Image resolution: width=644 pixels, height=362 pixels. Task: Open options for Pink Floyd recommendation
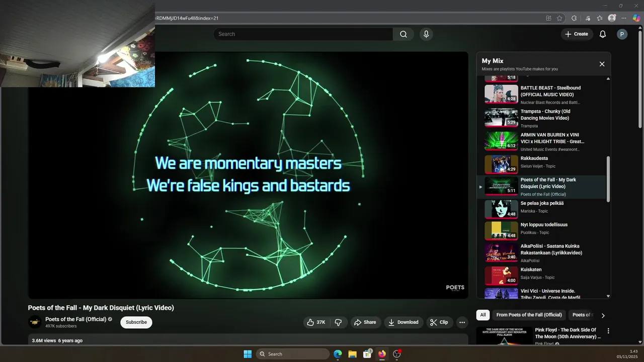608,331
